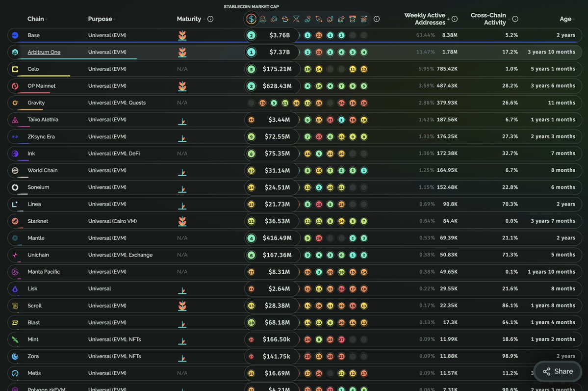This screenshot has width=588, height=391.
Task: Click the Base chain logo
Action: point(15,35)
